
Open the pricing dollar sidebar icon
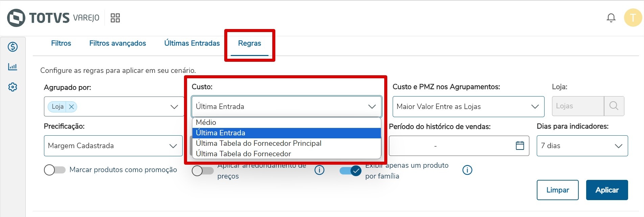tap(13, 47)
